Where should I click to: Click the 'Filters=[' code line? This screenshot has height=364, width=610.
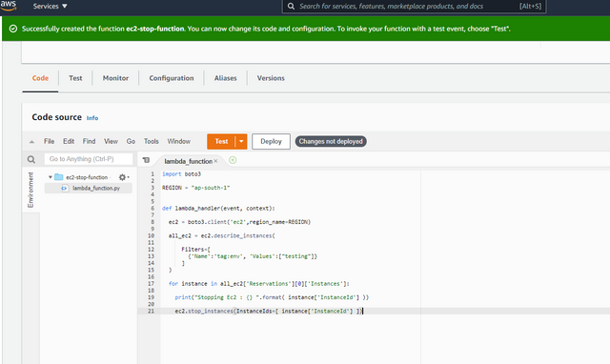tap(195, 250)
